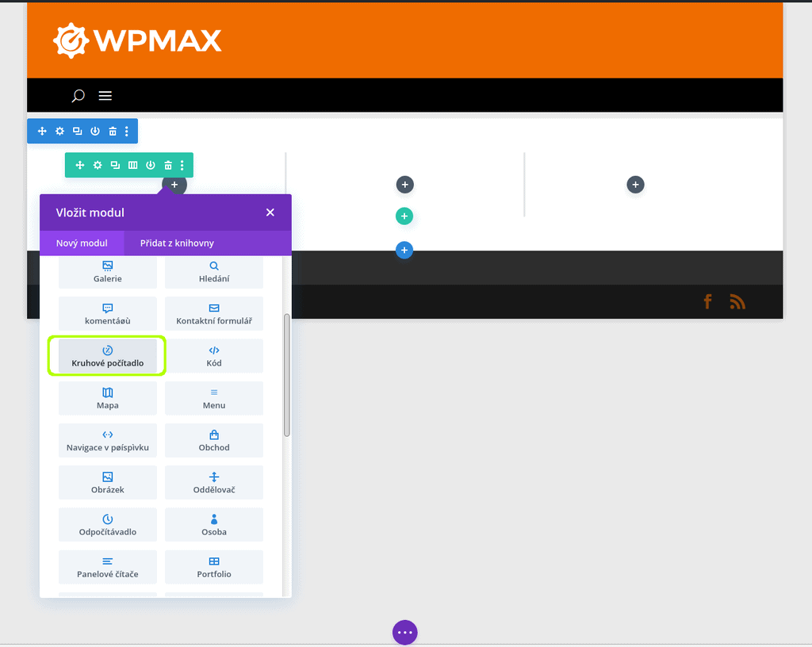
Task: Insert the Obrázek module
Action: [108, 482]
